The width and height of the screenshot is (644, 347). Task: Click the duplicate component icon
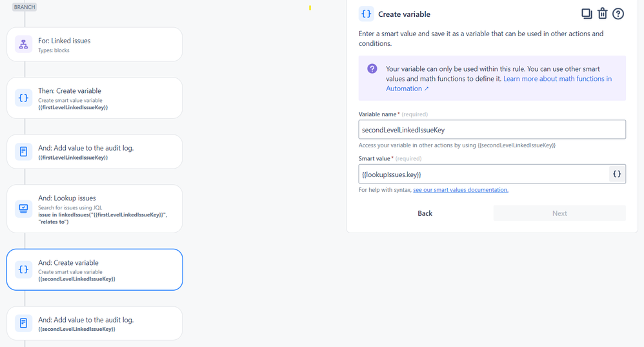click(587, 14)
